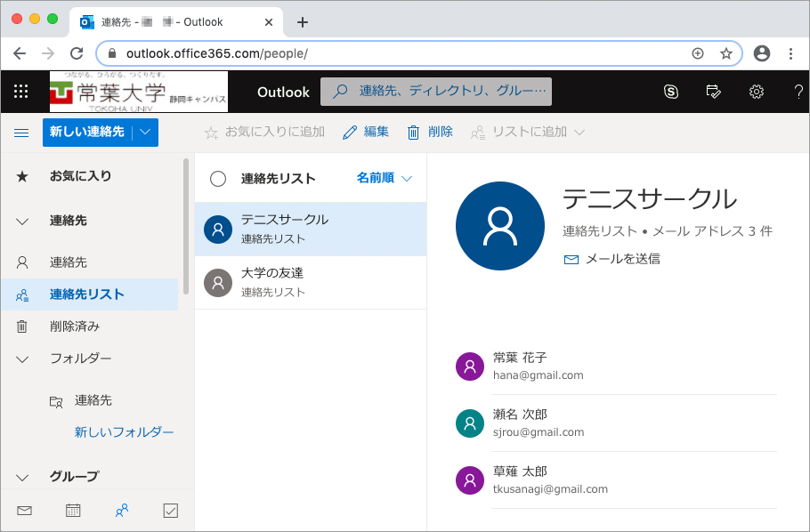The width and height of the screenshot is (810, 532).
Task: Click 新しいフォルダー link
Action: [124, 432]
